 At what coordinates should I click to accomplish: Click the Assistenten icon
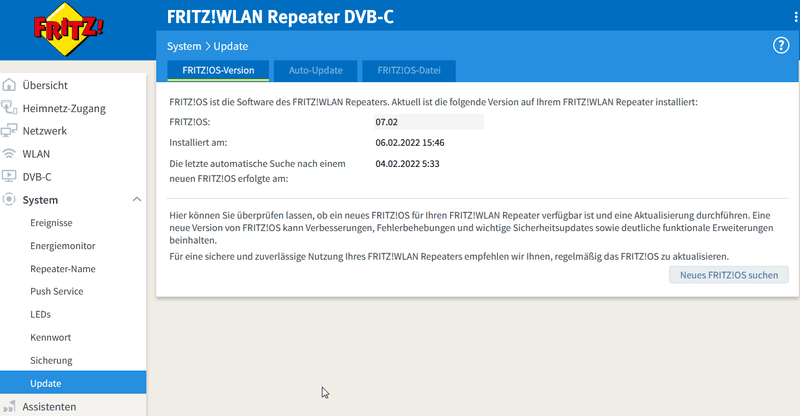tap(9, 406)
